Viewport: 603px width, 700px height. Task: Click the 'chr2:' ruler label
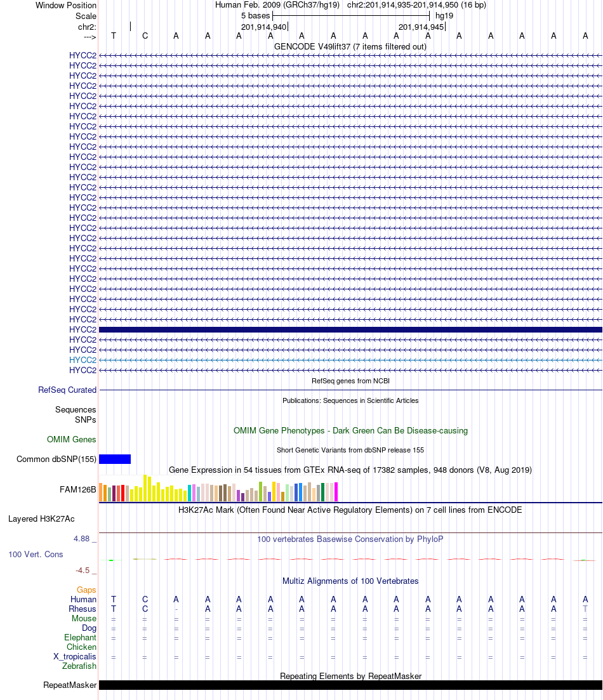[87, 27]
